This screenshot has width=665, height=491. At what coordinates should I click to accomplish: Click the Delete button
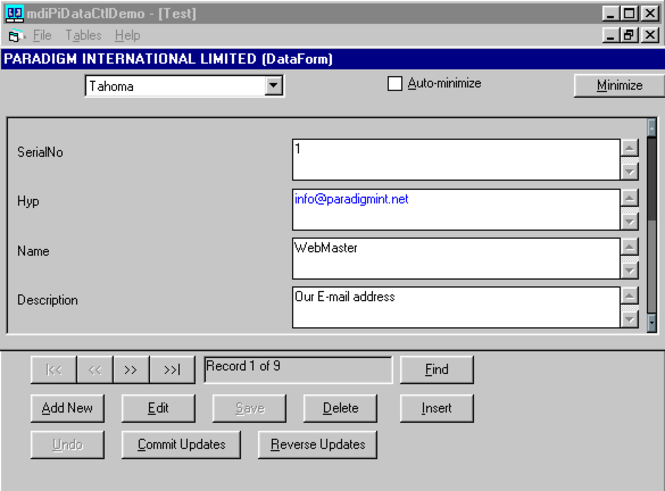pyautogui.click(x=340, y=408)
